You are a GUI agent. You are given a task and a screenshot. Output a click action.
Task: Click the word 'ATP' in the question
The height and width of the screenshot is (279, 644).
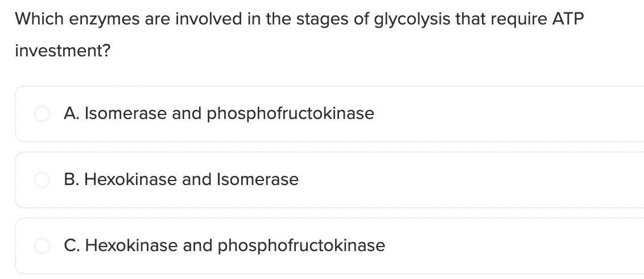(x=568, y=19)
